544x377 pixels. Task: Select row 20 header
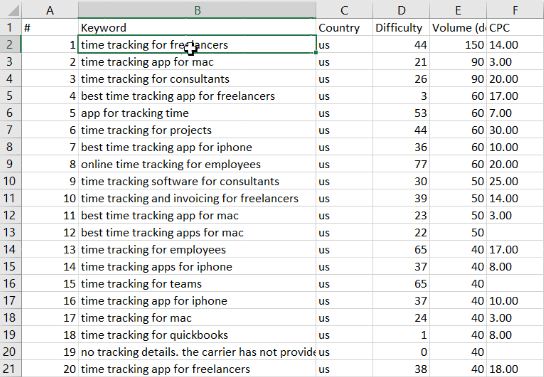pyautogui.click(x=10, y=352)
